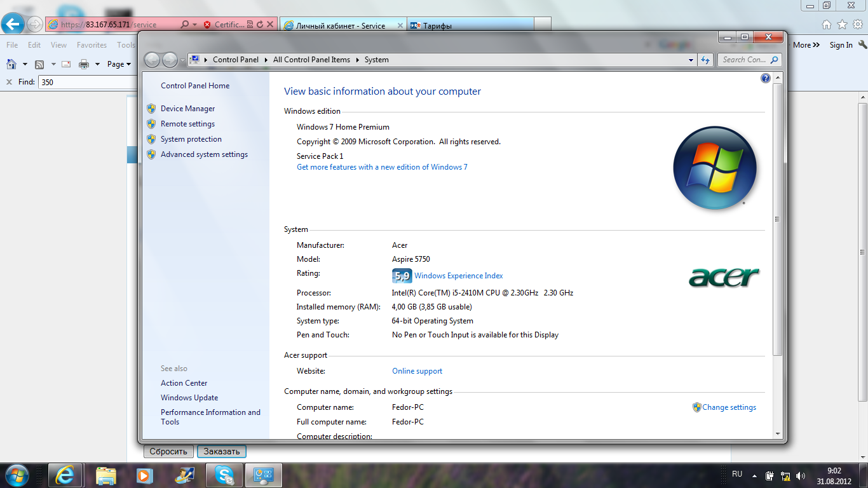868x488 pixels.
Task: Open the File menu in Internet Explorer
Action: 12,44
